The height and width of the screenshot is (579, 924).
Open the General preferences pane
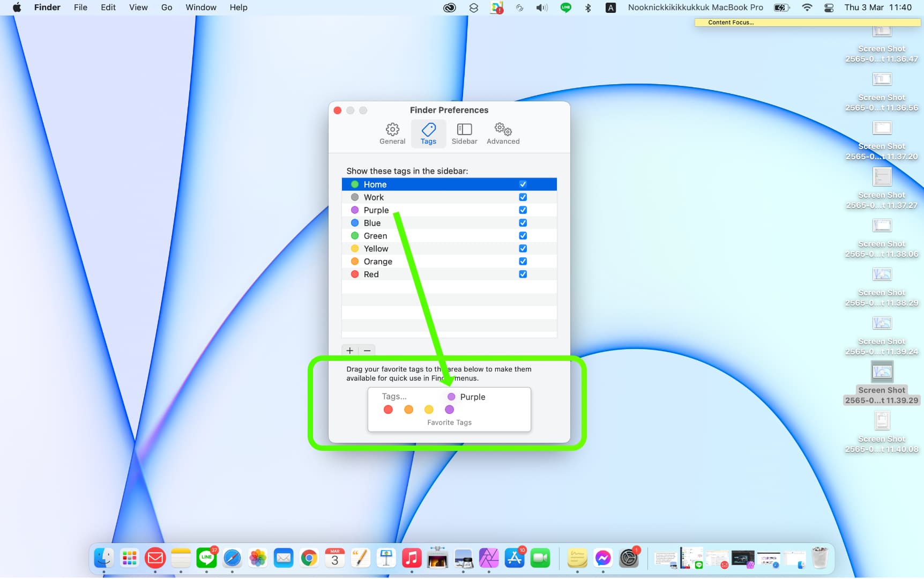point(392,133)
